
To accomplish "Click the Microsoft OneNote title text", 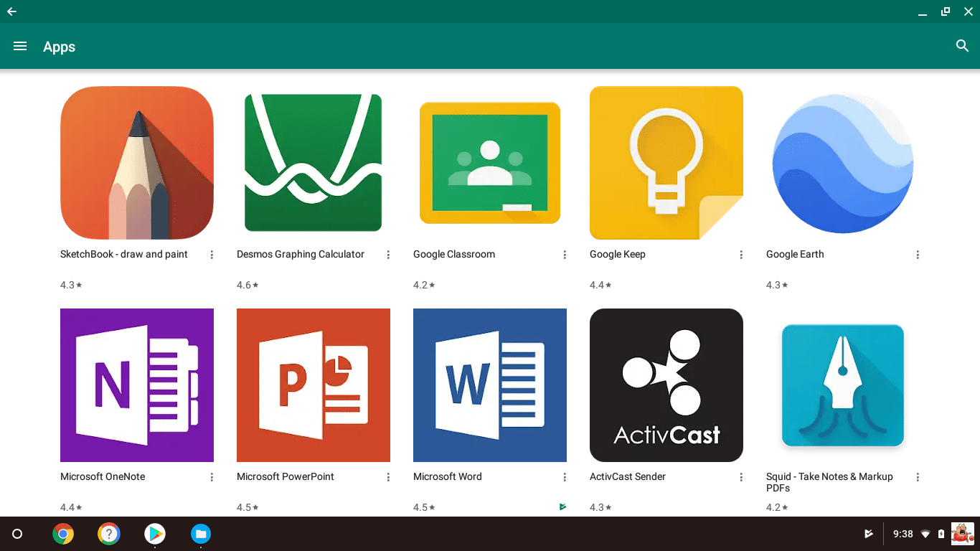I will click(103, 476).
